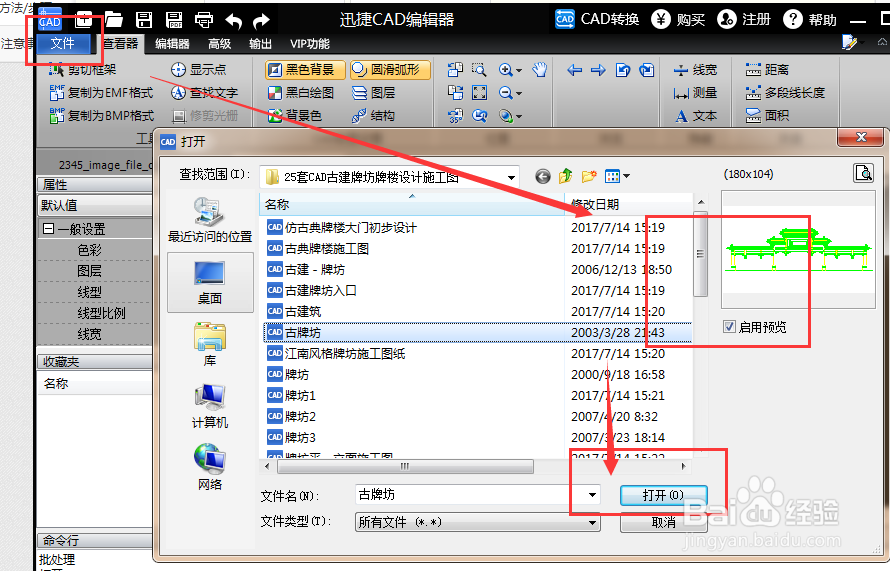The height and width of the screenshot is (571, 890).
Task: Switch to the 高级 advanced tab
Action: tap(220, 44)
